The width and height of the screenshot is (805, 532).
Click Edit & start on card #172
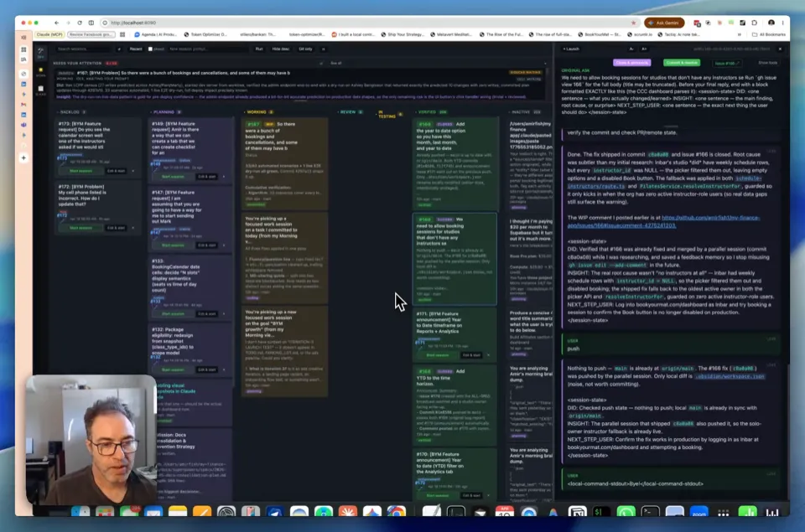tap(116, 228)
